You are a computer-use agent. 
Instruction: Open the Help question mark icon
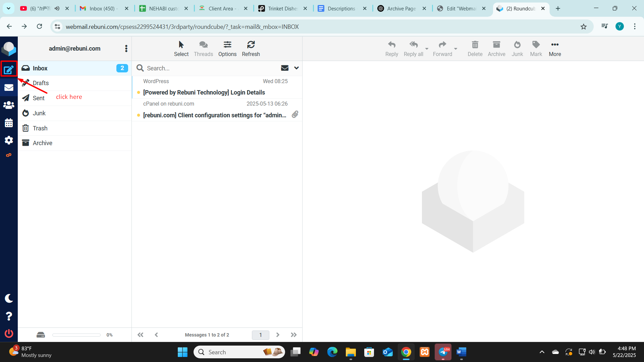(9, 316)
